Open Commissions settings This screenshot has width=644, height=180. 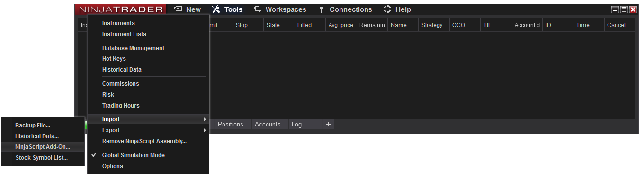121,84
